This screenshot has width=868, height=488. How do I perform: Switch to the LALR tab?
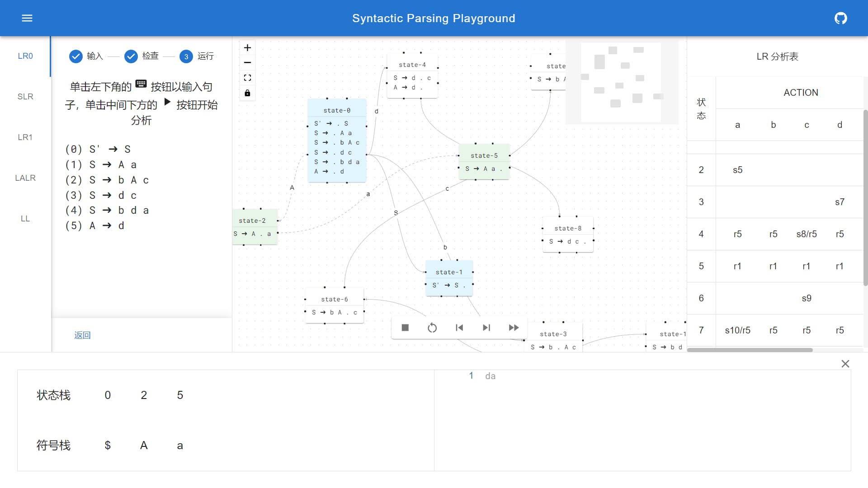(25, 178)
